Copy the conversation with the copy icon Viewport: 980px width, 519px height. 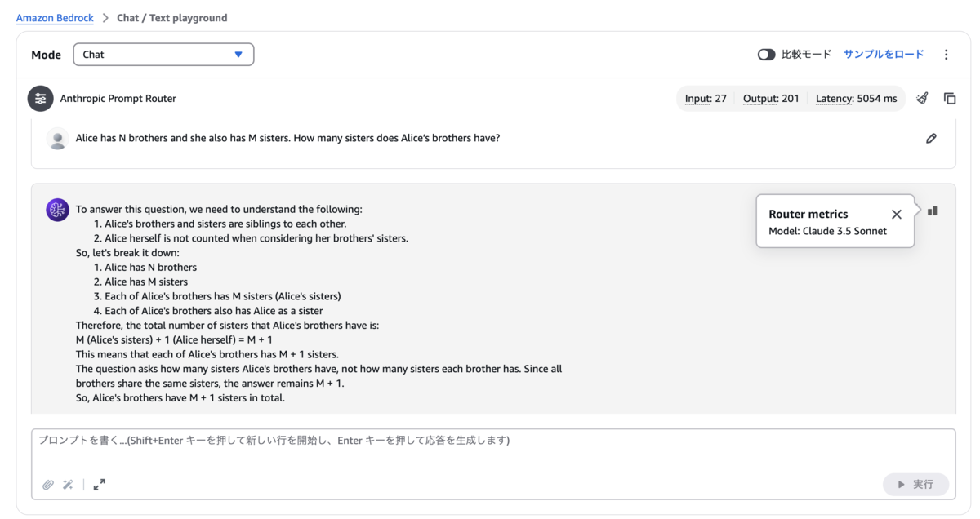(x=950, y=99)
